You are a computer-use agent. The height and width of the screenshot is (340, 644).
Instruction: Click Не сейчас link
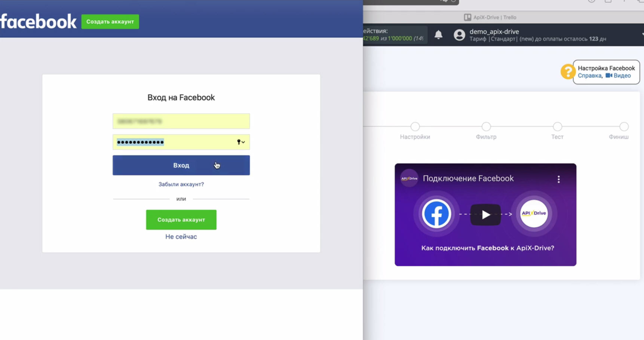pyautogui.click(x=181, y=237)
